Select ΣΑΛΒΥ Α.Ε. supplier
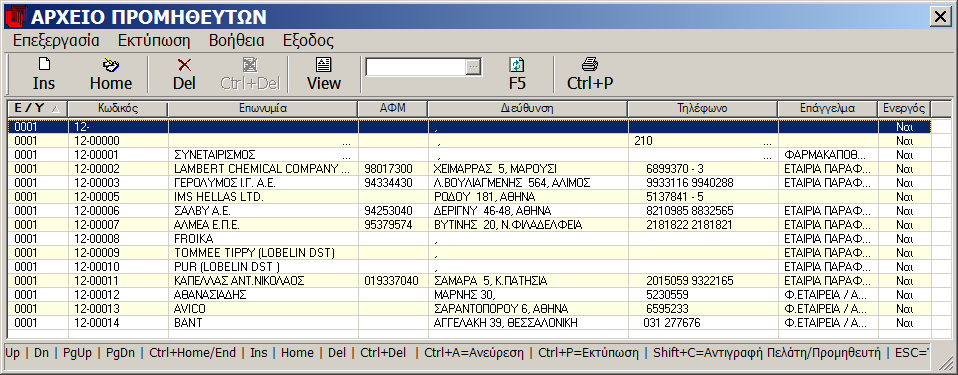 [x=469, y=211]
